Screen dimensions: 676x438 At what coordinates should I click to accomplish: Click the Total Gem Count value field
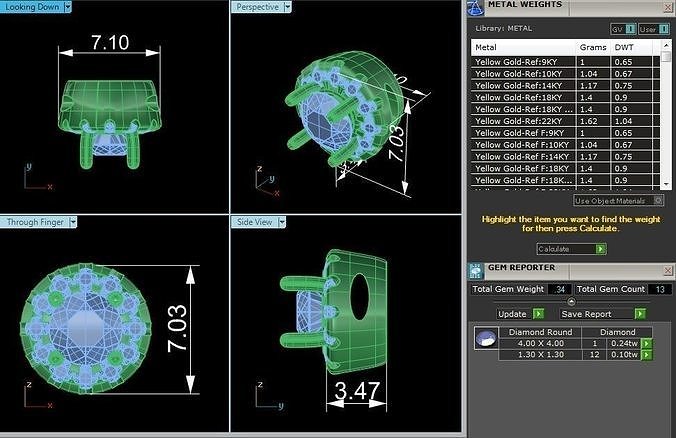(x=660, y=289)
